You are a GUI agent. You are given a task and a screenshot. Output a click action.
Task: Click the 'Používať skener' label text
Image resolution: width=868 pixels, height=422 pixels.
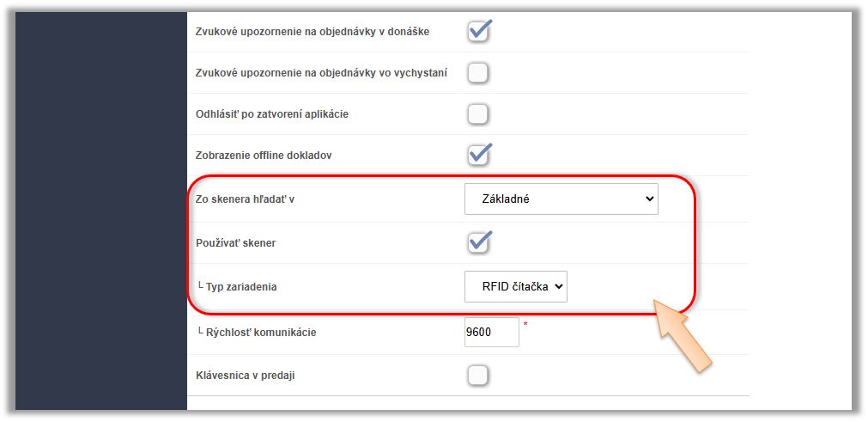(236, 243)
